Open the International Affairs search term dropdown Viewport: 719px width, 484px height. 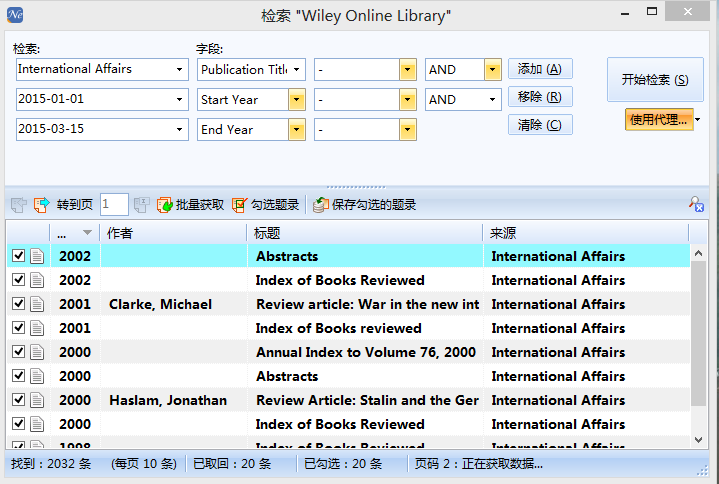179,70
